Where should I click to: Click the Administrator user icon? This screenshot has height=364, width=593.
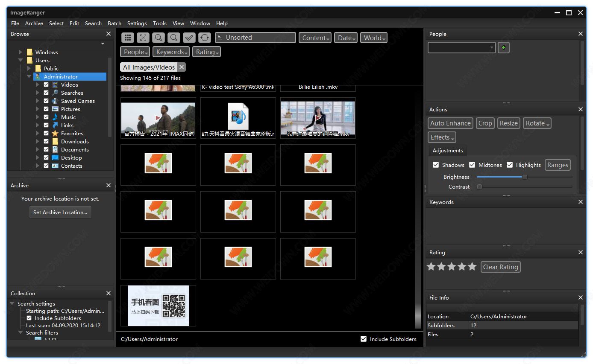pos(38,76)
